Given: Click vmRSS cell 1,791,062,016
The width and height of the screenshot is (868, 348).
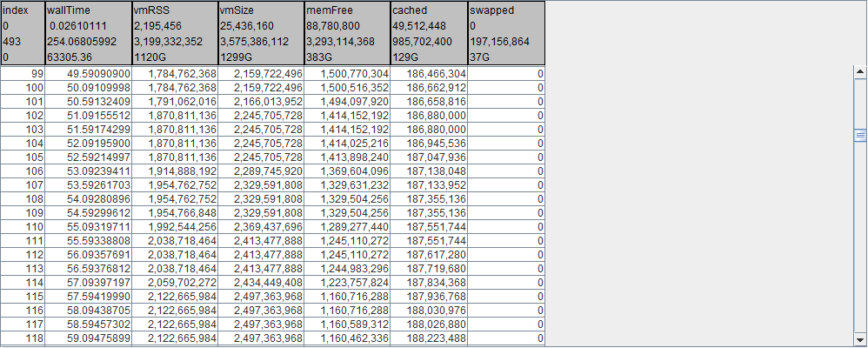Looking at the screenshot, I should point(174,102).
